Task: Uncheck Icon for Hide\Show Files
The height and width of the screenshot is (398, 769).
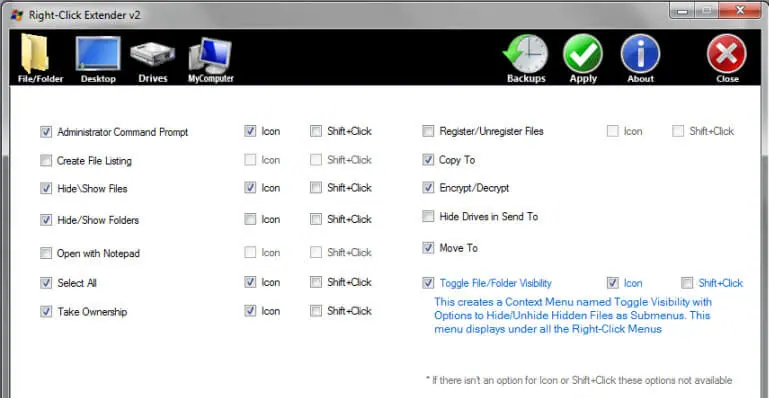Action: pos(250,188)
